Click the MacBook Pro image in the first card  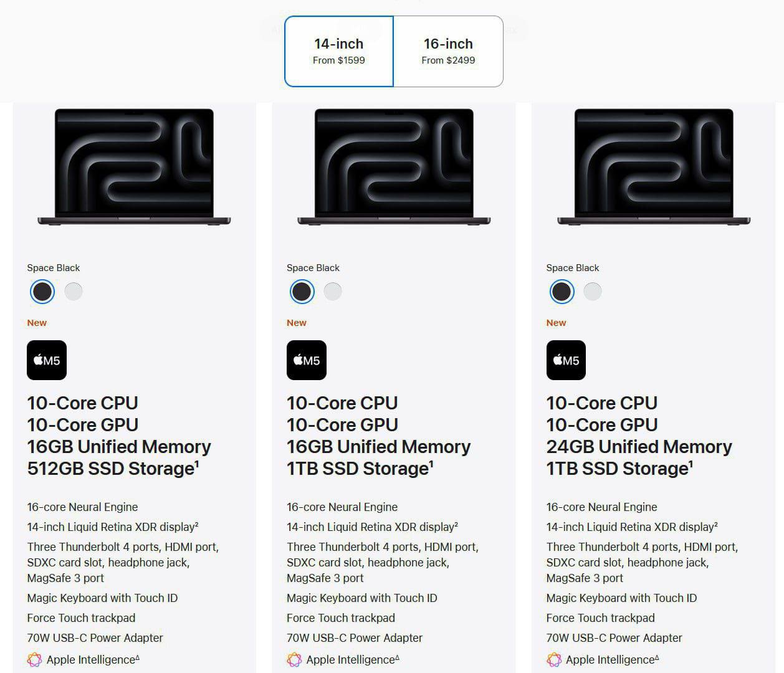tap(134, 166)
